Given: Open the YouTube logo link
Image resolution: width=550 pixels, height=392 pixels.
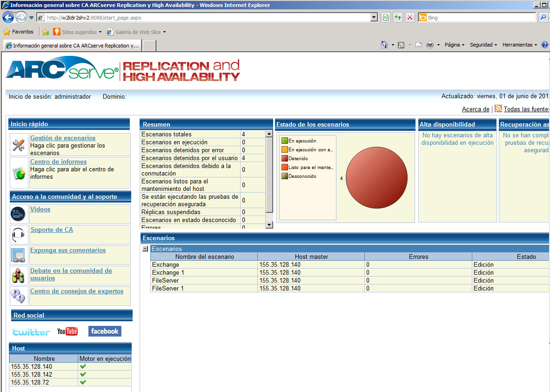Looking at the screenshot, I should [x=67, y=331].
